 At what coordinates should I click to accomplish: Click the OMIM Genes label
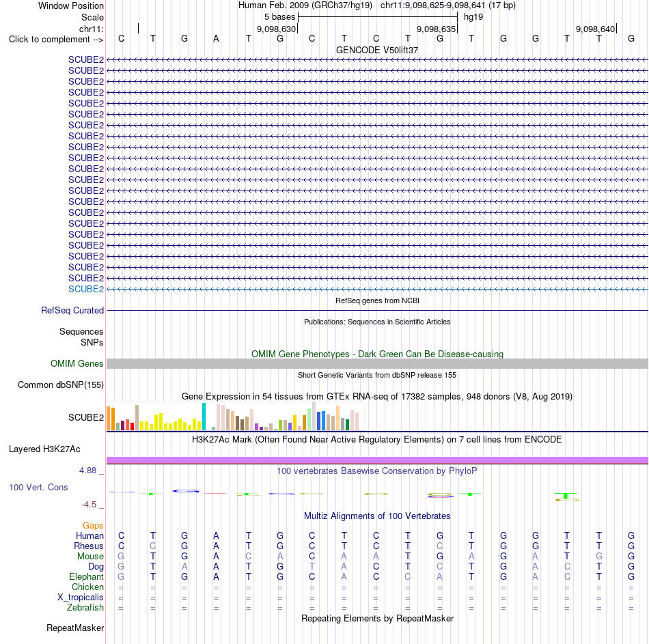pos(77,363)
